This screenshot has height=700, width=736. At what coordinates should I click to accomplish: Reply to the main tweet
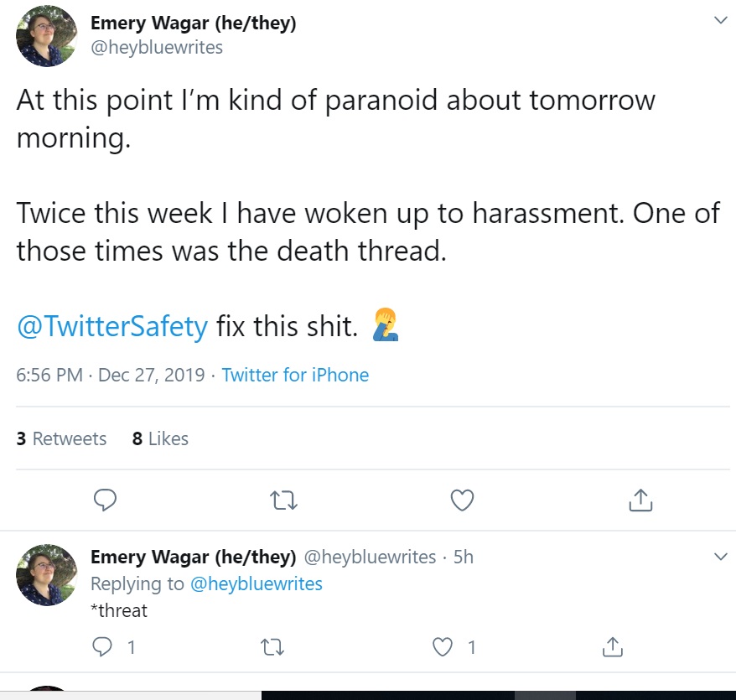pos(105,500)
